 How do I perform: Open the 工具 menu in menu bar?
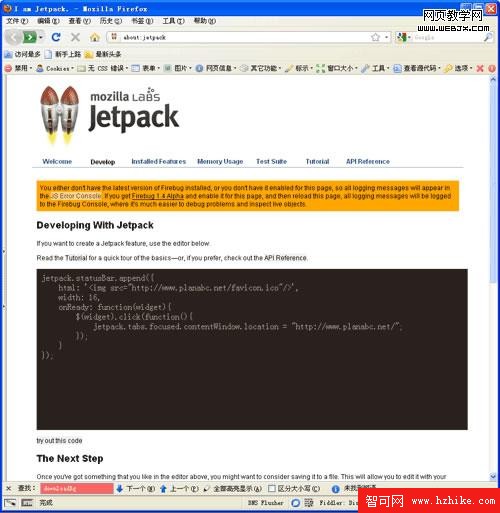coord(173,21)
